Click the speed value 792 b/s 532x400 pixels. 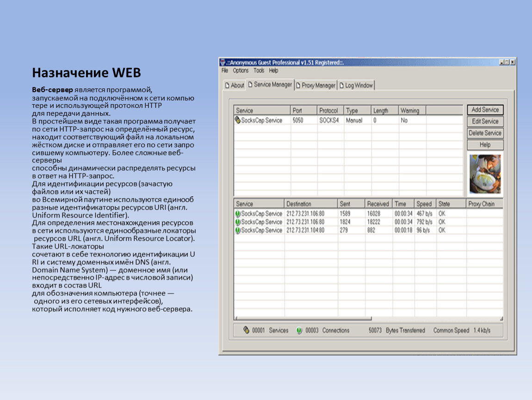[x=425, y=222]
